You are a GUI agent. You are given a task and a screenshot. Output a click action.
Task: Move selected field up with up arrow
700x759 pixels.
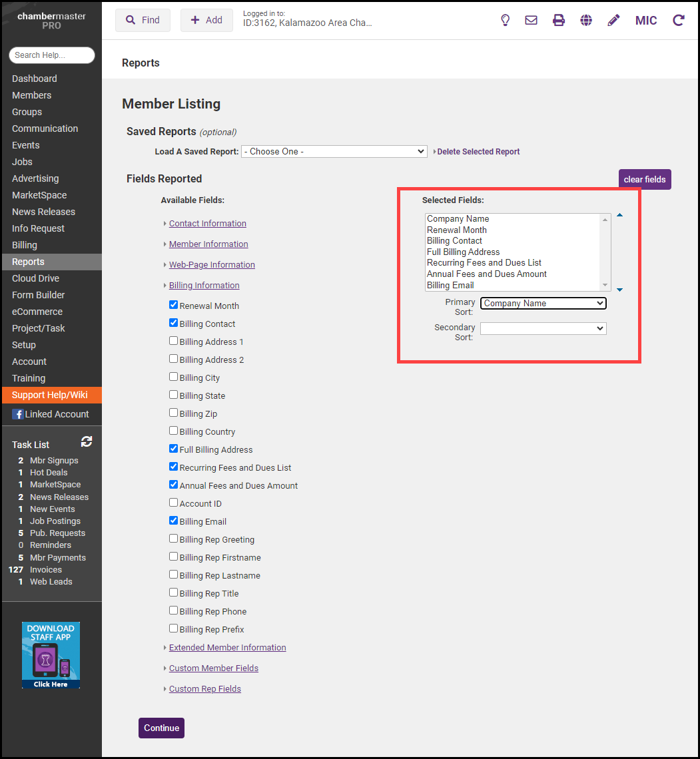(x=619, y=216)
